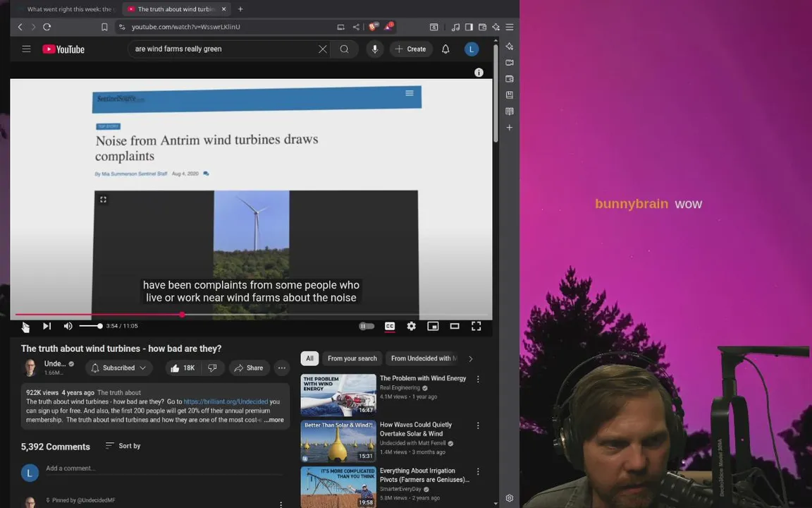812x508 pixels.
Task: Open the Sort by comments menu
Action: click(x=123, y=446)
